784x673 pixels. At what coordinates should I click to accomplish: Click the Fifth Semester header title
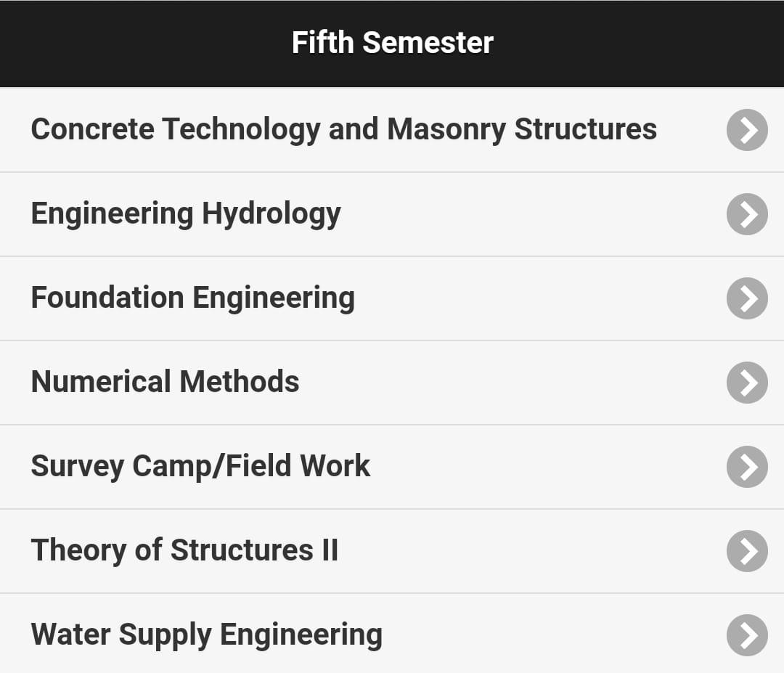click(393, 43)
